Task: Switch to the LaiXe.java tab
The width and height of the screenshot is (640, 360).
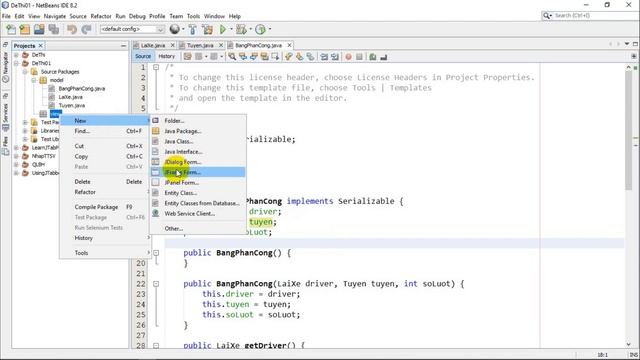Action: coord(152,45)
